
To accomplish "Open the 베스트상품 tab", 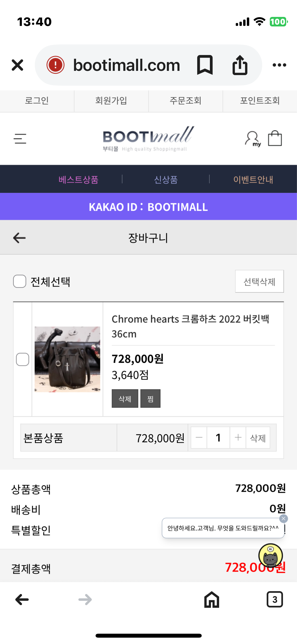I will coord(78,180).
